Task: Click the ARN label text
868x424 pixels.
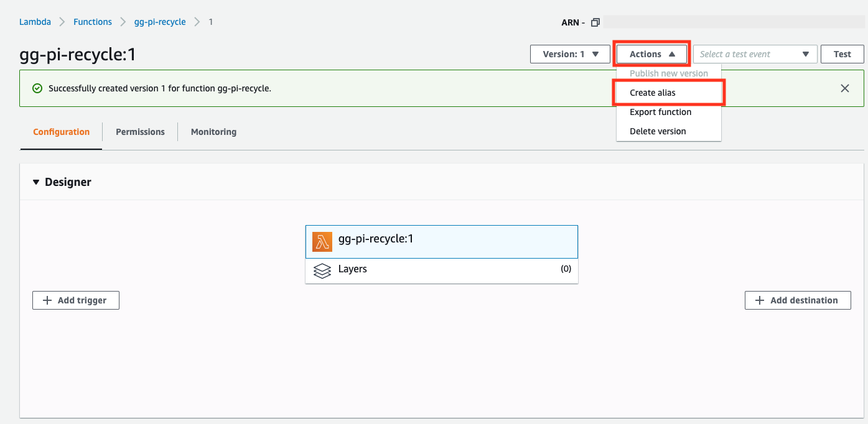Action: click(x=573, y=22)
